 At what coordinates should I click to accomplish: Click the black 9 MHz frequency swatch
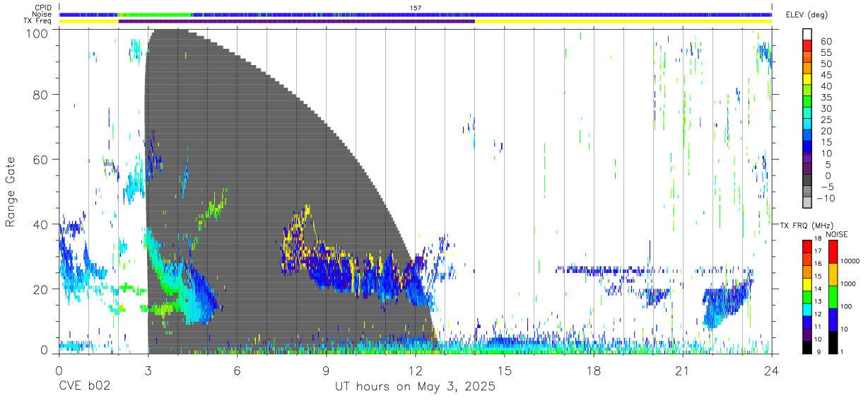(807, 347)
